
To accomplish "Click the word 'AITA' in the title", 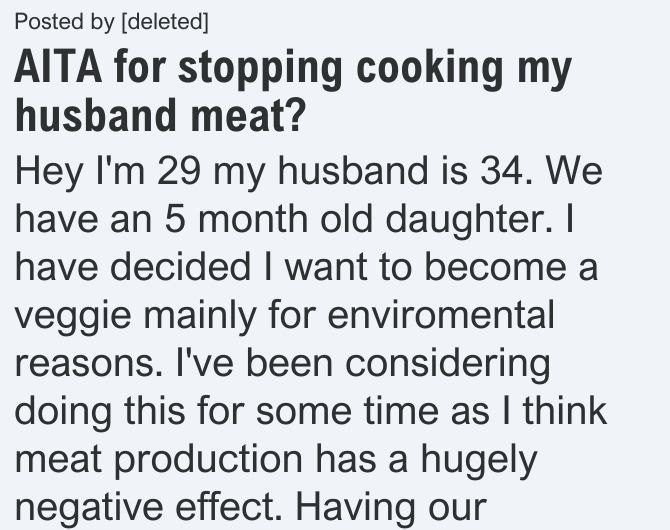I will pyautogui.click(x=58, y=68).
